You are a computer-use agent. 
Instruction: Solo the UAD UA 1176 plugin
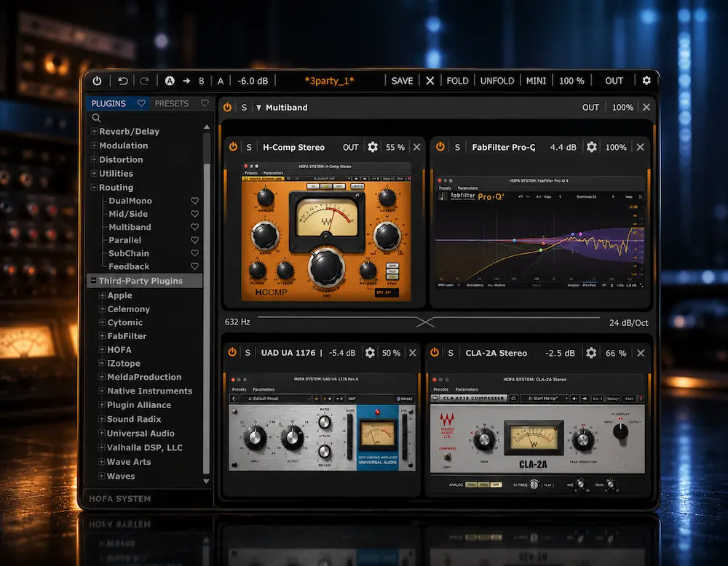pyautogui.click(x=248, y=353)
